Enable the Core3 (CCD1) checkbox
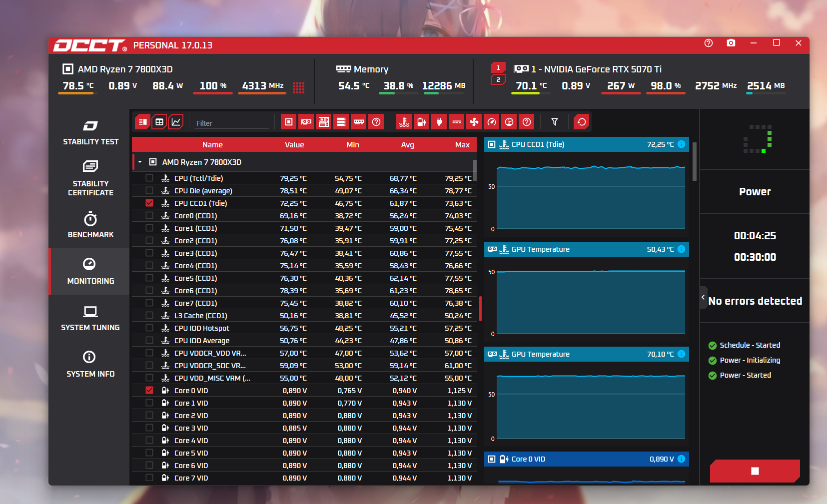Image resolution: width=827 pixels, height=504 pixels. click(149, 253)
